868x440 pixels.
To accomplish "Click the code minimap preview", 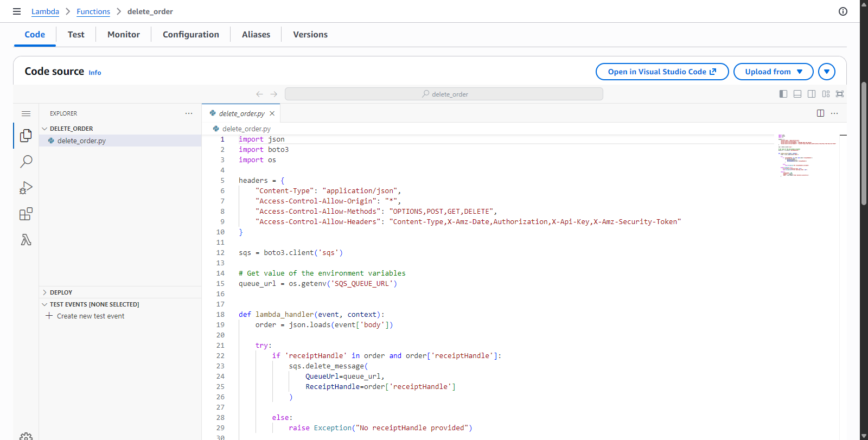I will tap(807, 155).
